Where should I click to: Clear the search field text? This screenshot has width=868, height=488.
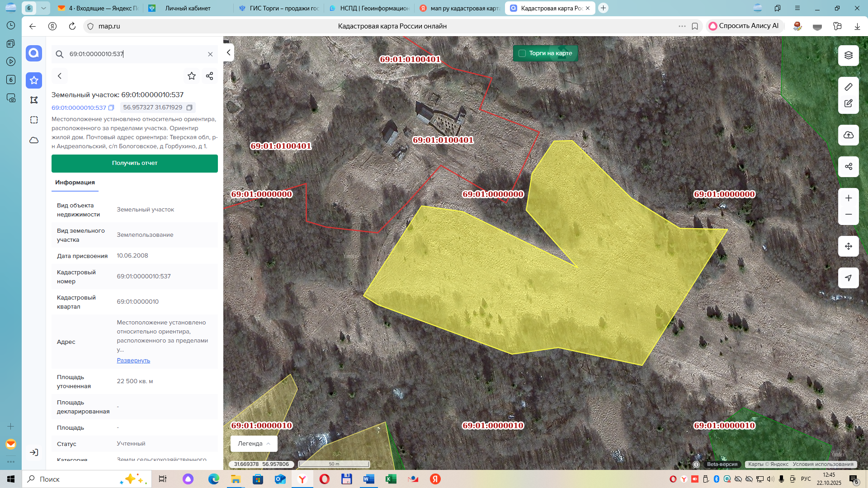pos(210,54)
